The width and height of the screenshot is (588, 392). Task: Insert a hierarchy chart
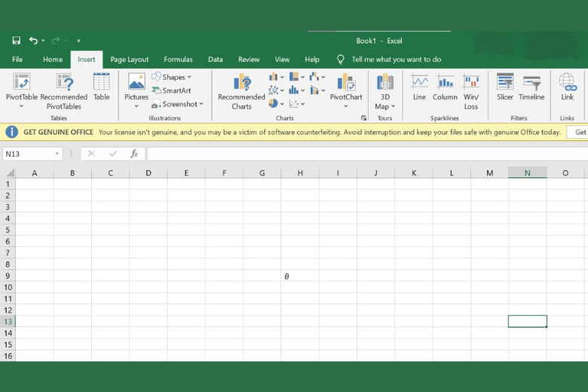point(296,77)
